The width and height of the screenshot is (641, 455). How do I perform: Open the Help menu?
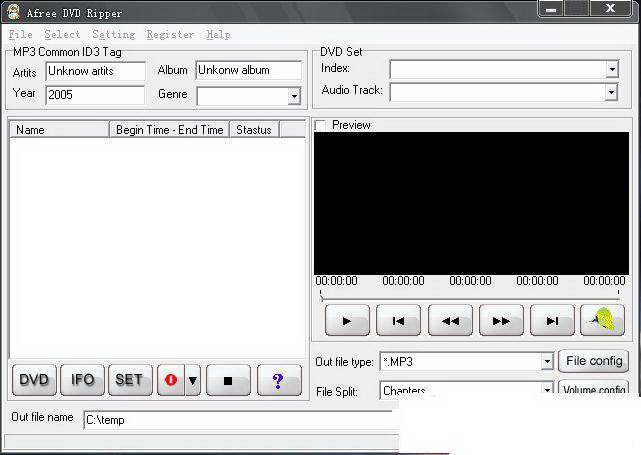[x=218, y=34]
